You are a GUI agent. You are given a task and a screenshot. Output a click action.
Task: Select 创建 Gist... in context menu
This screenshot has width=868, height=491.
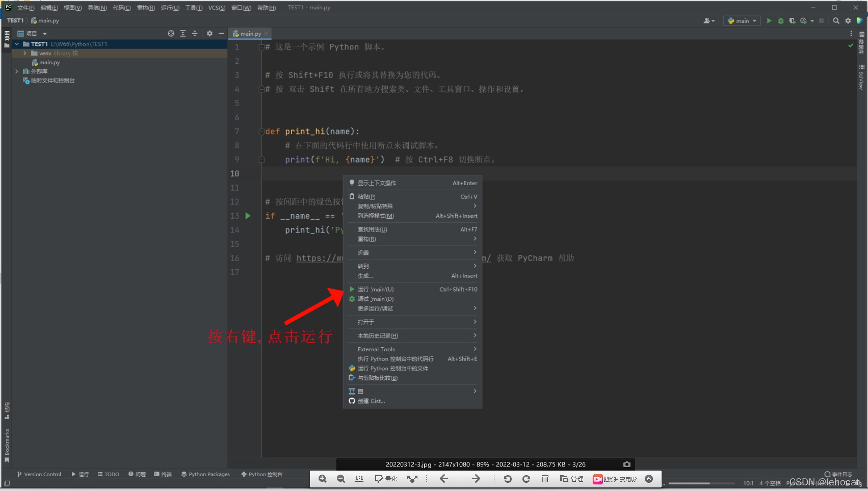coord(413,401)
